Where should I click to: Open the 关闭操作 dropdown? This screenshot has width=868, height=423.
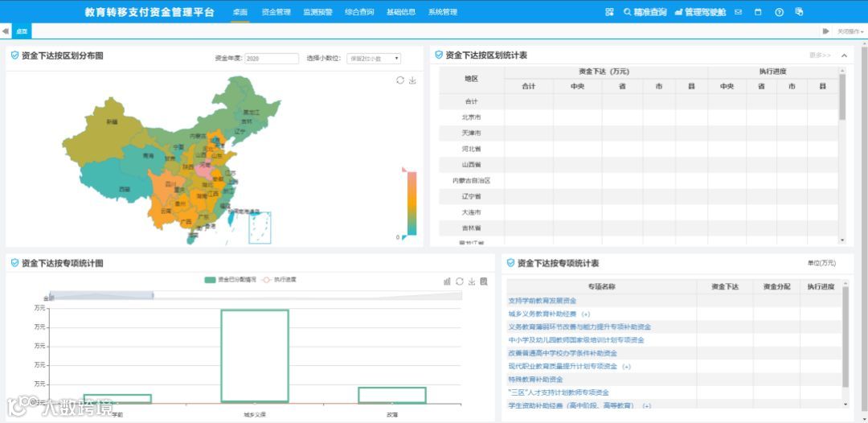coord(851,31)
